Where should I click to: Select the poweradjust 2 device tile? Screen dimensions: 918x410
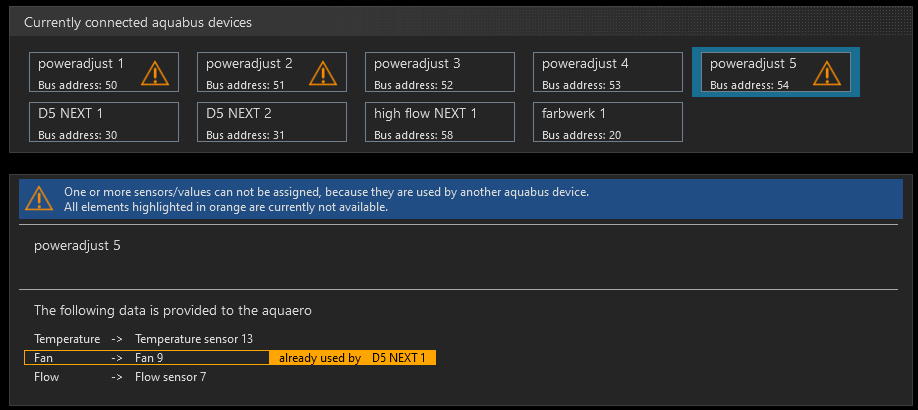coord(258,72)
